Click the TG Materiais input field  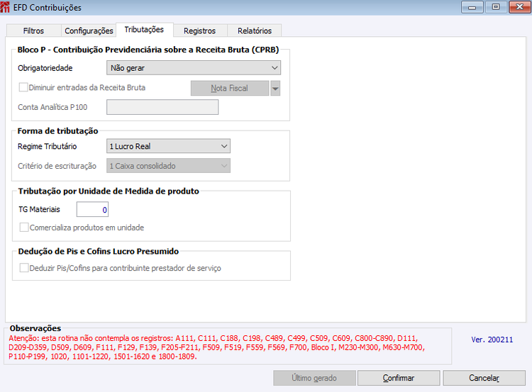tap(92, 209)
